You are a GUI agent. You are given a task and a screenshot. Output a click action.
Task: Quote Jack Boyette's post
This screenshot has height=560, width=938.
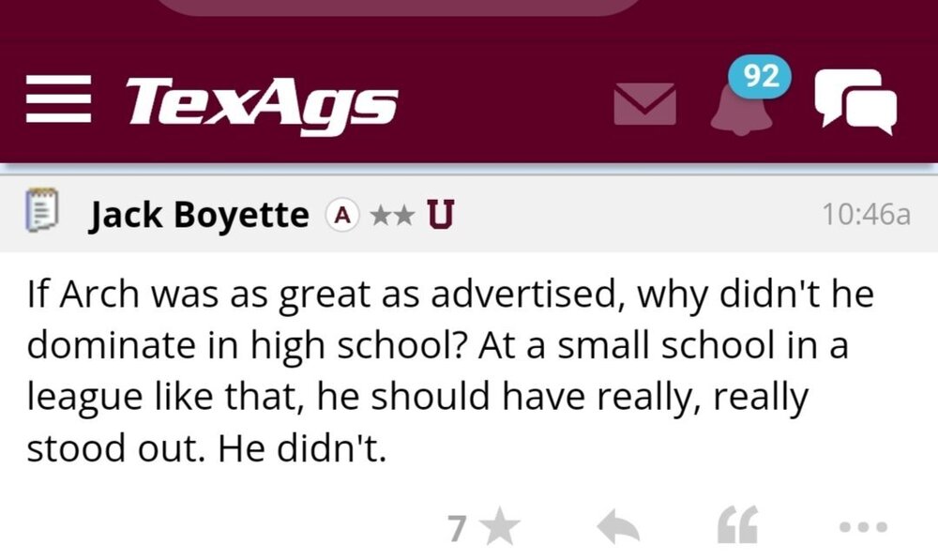735,528
